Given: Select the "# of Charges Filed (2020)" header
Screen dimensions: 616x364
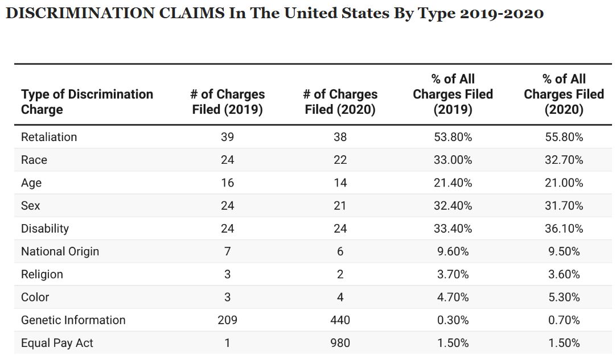Looking at the screenshot, I should [x=340, y=102].
